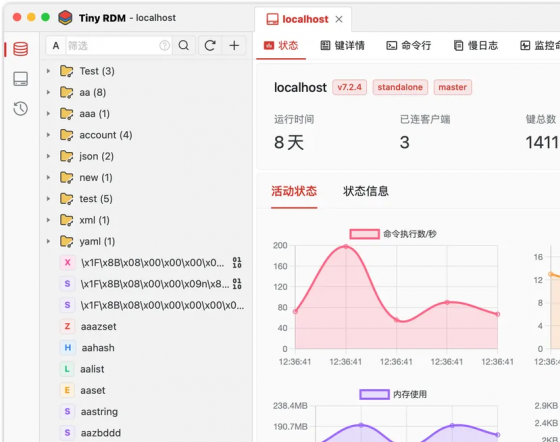
Task: Expand the aaa (1) folder arrow
Action: click(49, 114)
